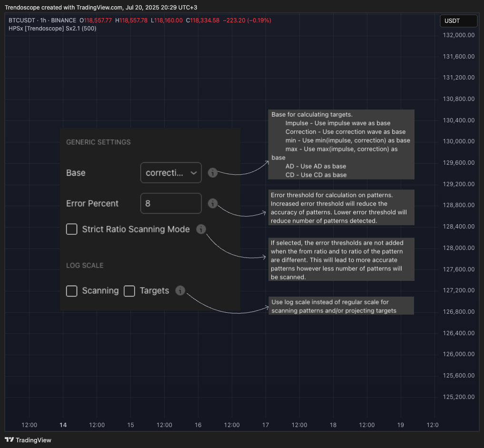Click the 130,000.00 price axis label

459,141
